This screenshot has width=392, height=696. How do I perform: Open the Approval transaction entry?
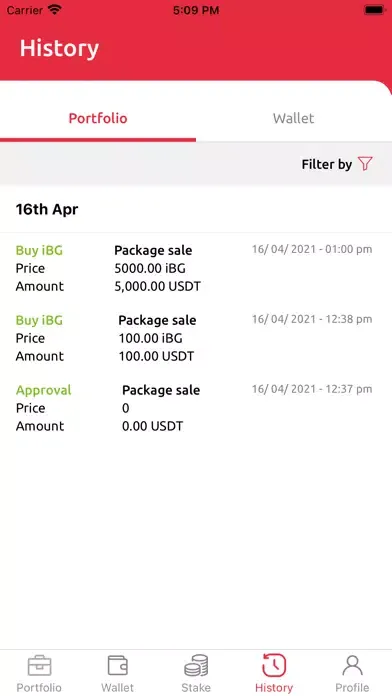196,408
